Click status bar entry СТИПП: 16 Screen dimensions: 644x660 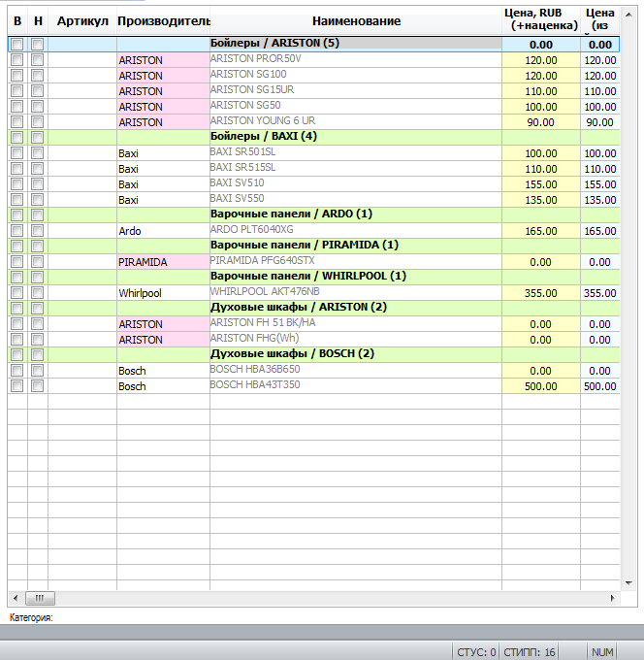click(x=530, y=652)
